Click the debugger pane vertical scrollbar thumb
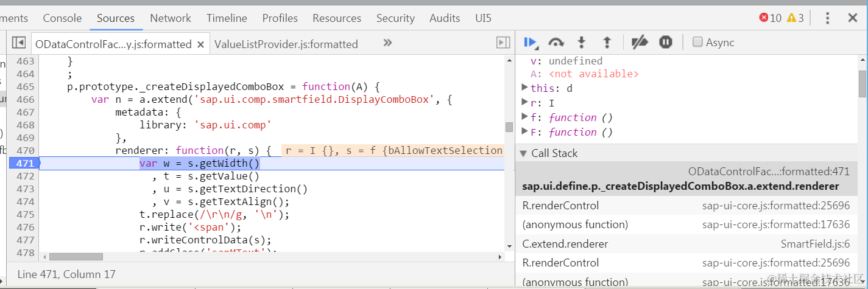The image size is (868, 289). (862, 83)
